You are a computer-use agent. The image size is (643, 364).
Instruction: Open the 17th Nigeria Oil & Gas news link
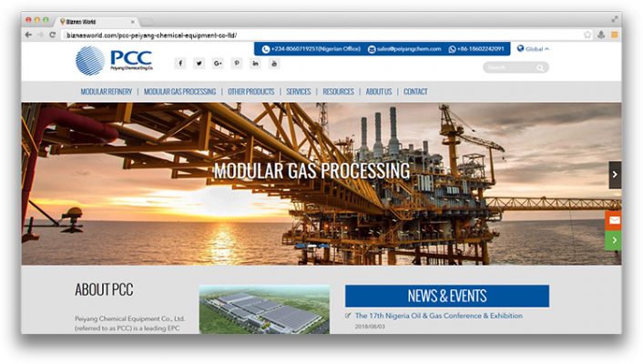click(439, 316)
